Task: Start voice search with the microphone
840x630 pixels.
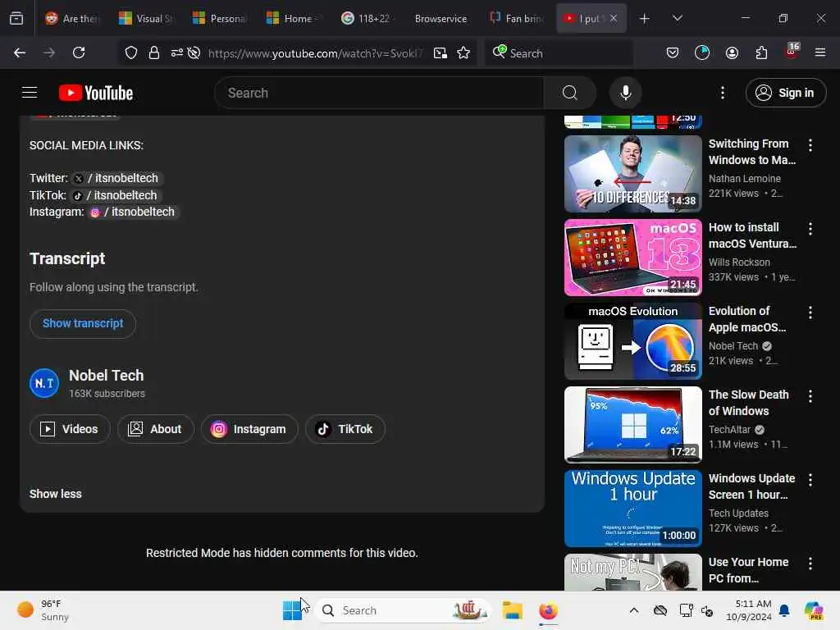Action: [x=625, y=93]
